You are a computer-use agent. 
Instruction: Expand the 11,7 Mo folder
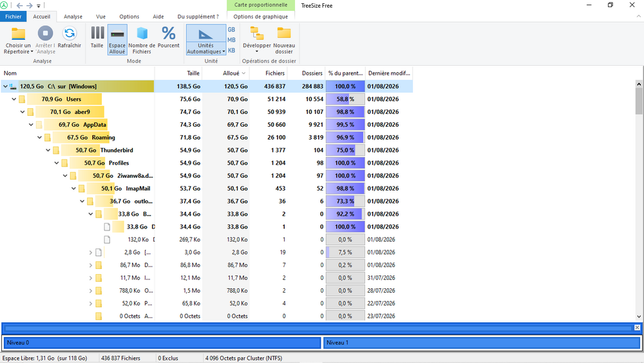pos(91,277)
